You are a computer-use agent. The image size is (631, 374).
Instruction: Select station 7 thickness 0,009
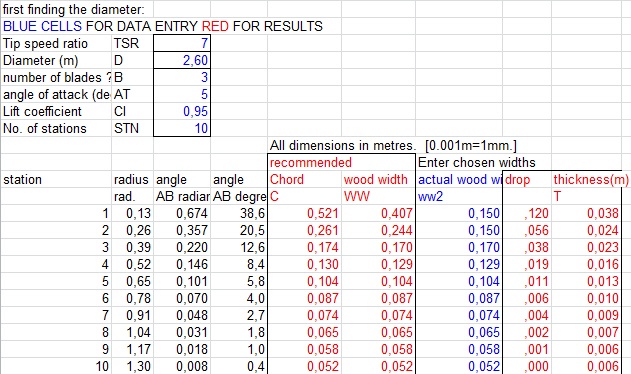587,315
